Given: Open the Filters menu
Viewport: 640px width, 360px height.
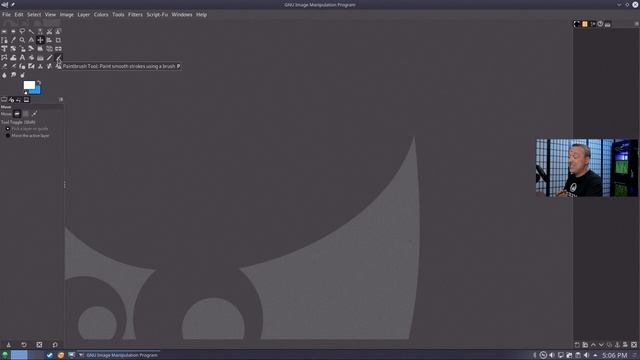Looking at the screenshot, I should click(x=135, y=14).
